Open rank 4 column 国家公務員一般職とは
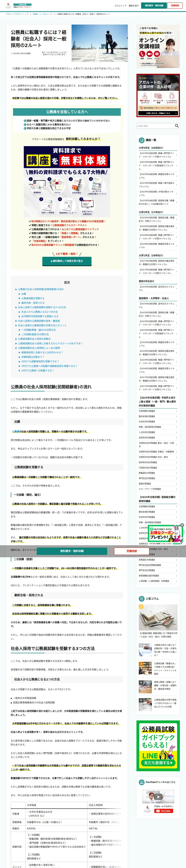Viewport: 186px width, 868px height. (158, 687)
